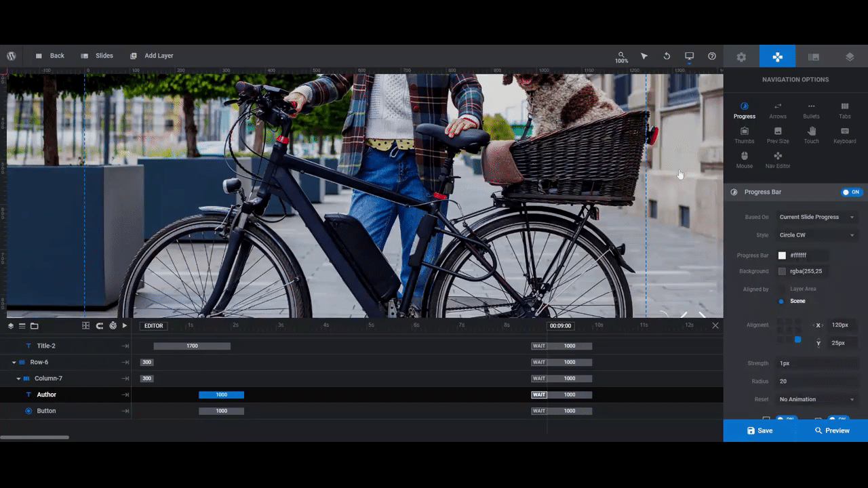
Task: Open the Based On dropdown
Action: (x=816, y=217)
